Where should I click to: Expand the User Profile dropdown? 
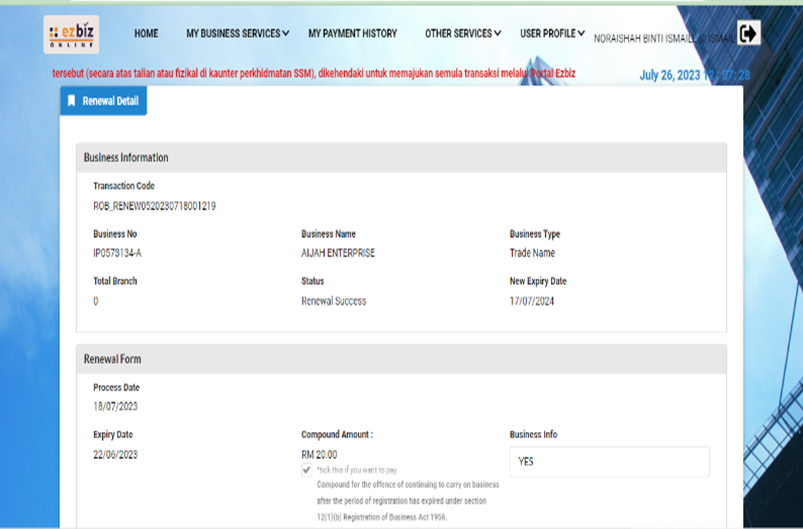pos(552,34)
